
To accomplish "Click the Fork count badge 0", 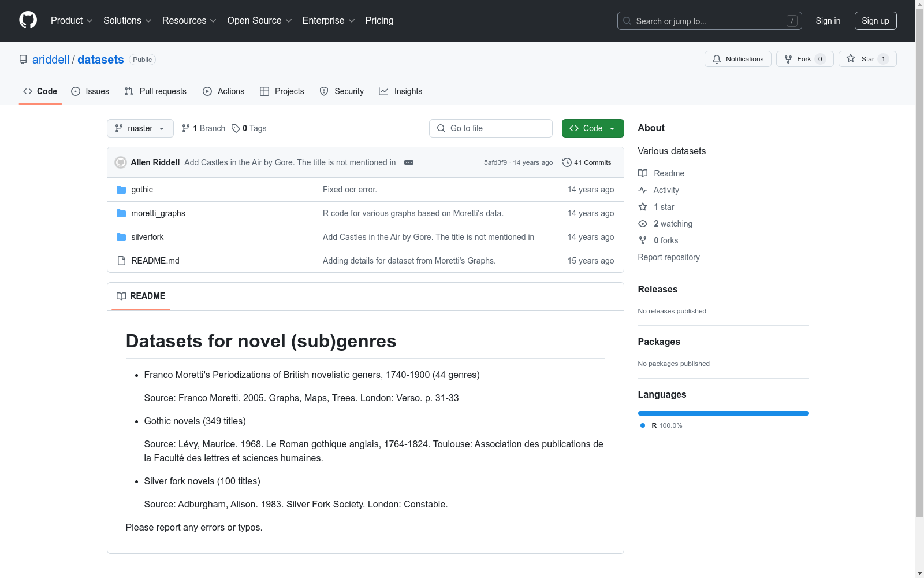I will [820, 59].
